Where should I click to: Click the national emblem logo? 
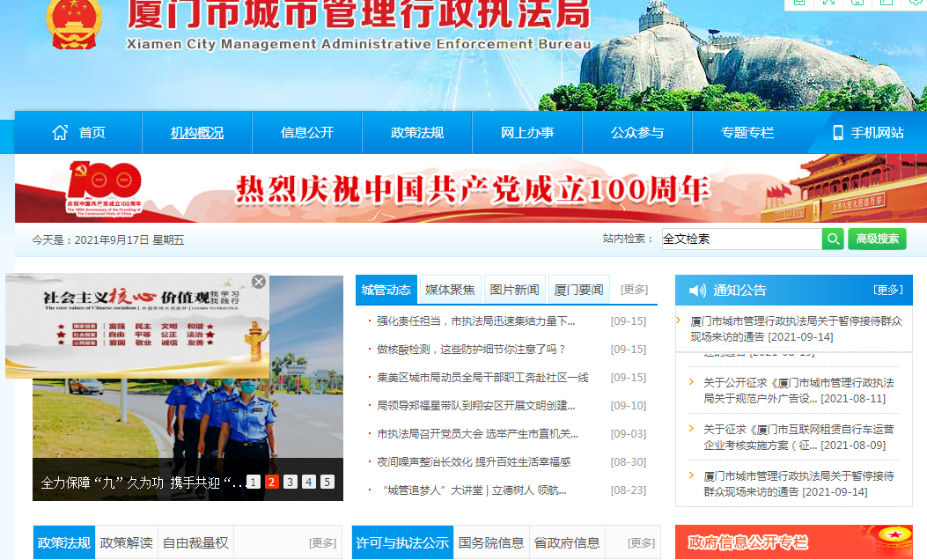[74, 23]
